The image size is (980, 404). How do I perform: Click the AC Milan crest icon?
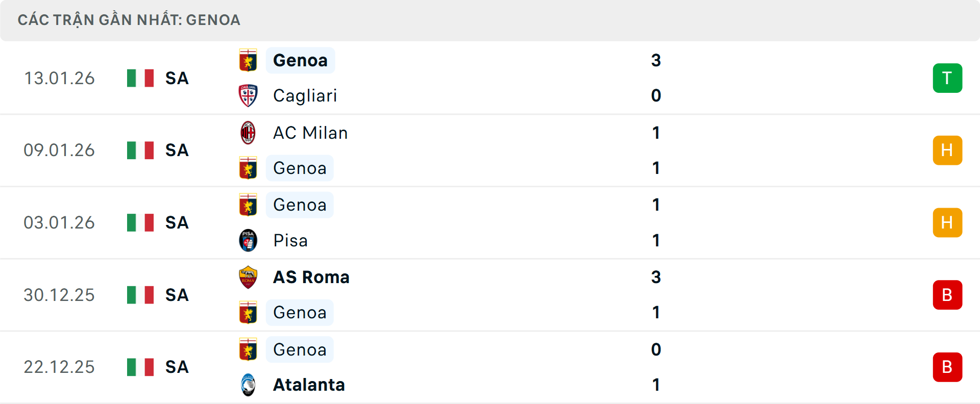(249, 133)
